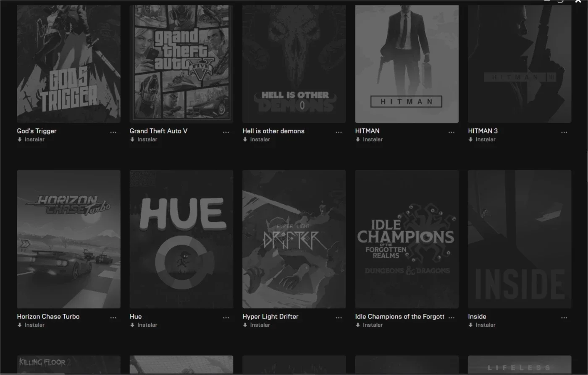Click Instalar under Inside
Image resolution: width=588 pixels, height=375 pixels.
(x=482, y=325)
